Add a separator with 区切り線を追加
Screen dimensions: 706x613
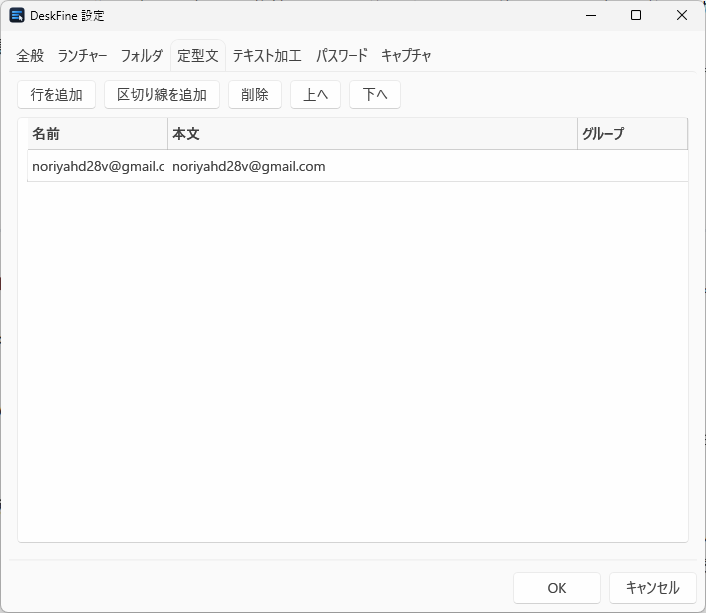tap(162, 95)
